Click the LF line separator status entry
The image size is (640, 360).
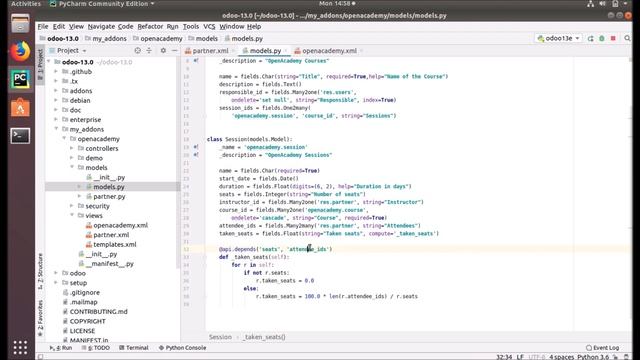point(520,357)
